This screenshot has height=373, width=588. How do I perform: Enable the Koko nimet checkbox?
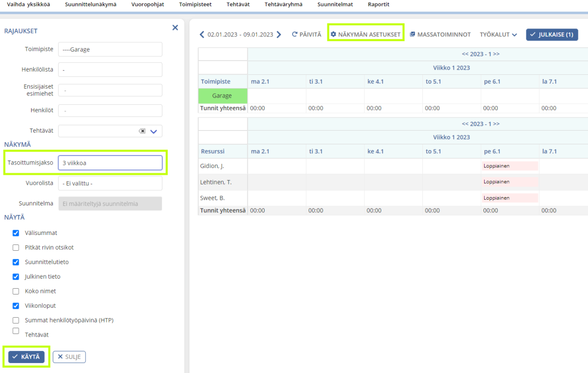coord(16,291)
